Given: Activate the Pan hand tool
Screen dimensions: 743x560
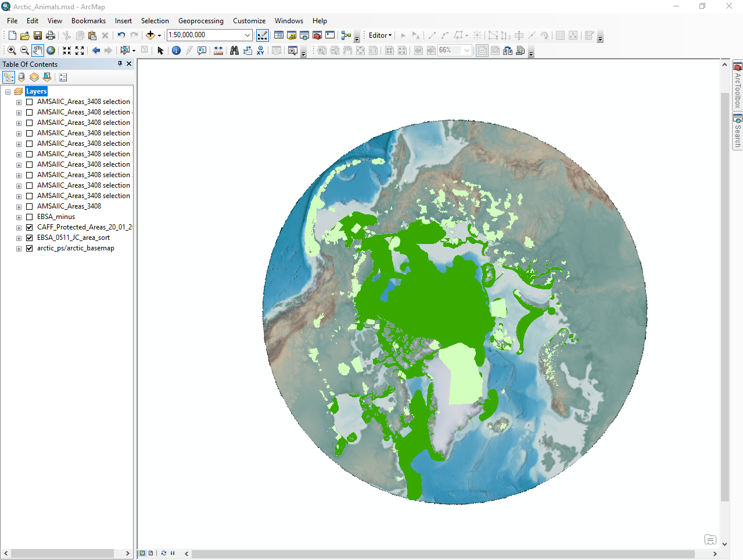Looking at the screenshot, I should (38, 51).
